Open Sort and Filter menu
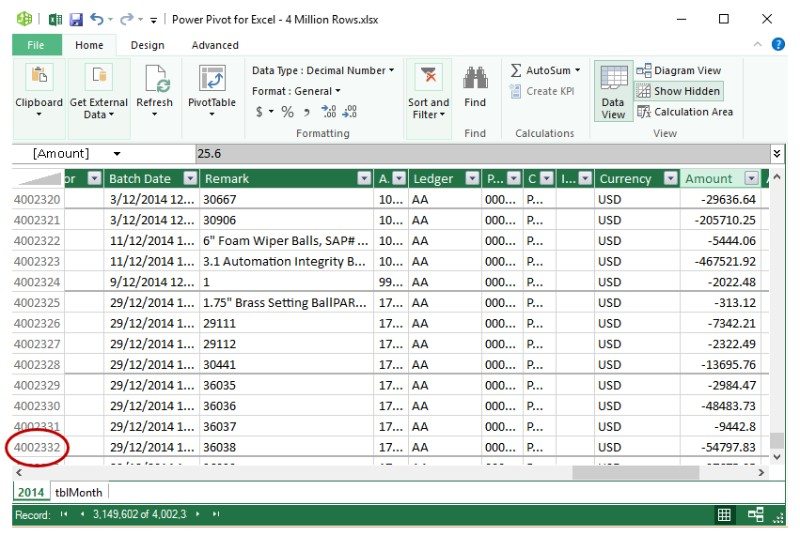The image size is (800, 535). (x=429, y=92)
